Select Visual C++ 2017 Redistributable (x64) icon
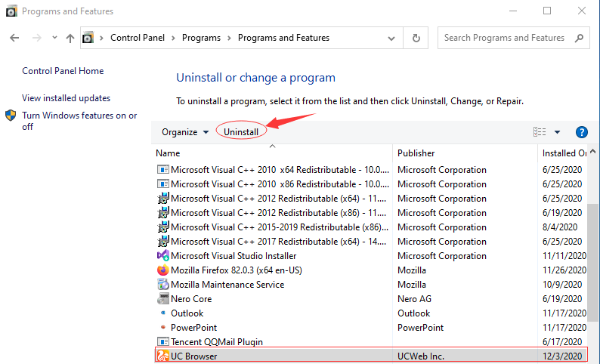Viewport: 600px width, 364px height. tap(163, 241)
